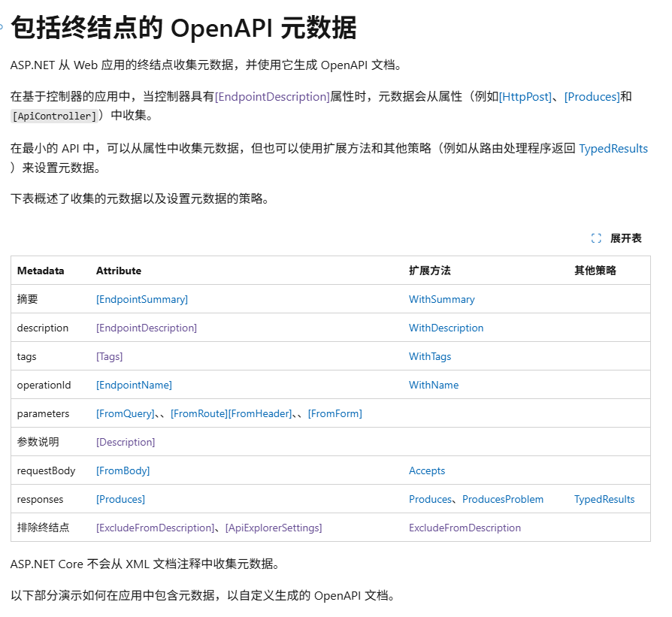Open the Accepts extension method link

tap(426, 470)
